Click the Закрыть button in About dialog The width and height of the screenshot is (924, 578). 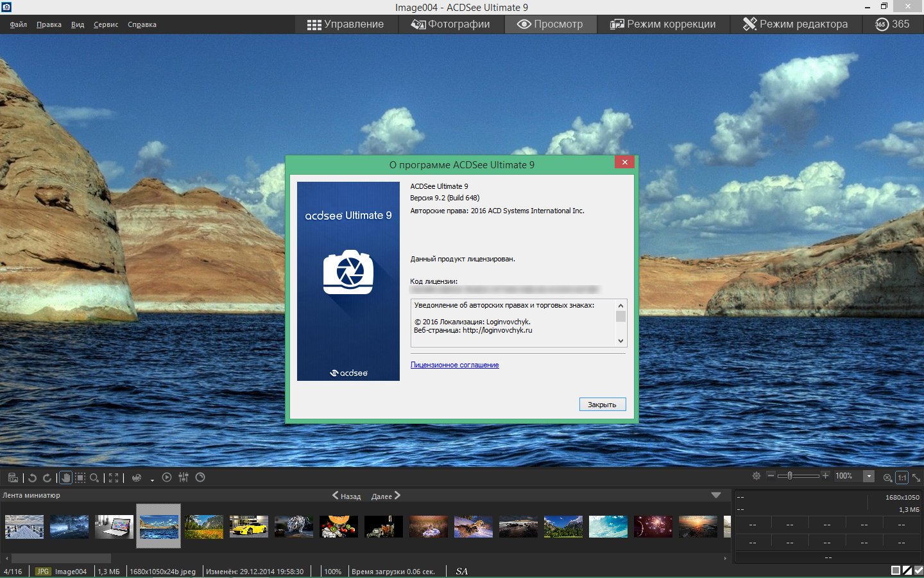603,404
